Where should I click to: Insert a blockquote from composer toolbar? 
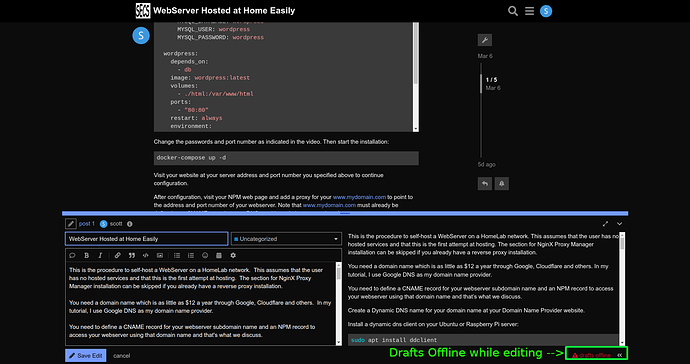pyautogui.click(x=132, y=255)
